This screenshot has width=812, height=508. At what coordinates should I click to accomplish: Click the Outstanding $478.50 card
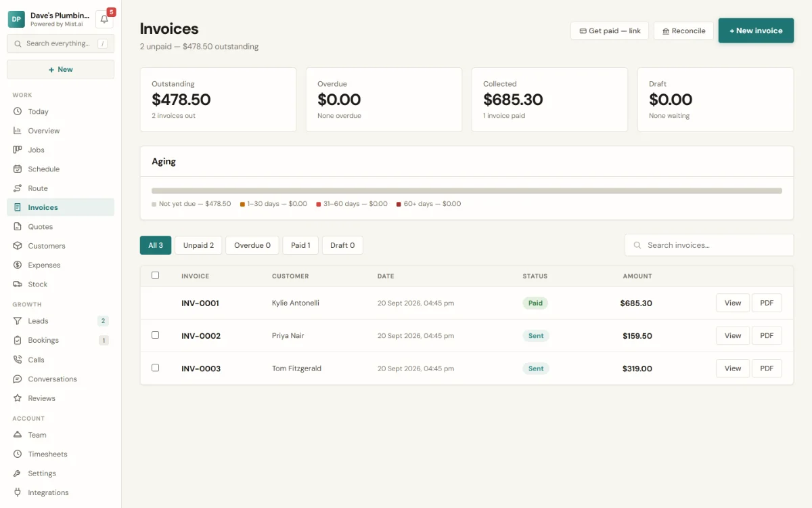(218, 100)
